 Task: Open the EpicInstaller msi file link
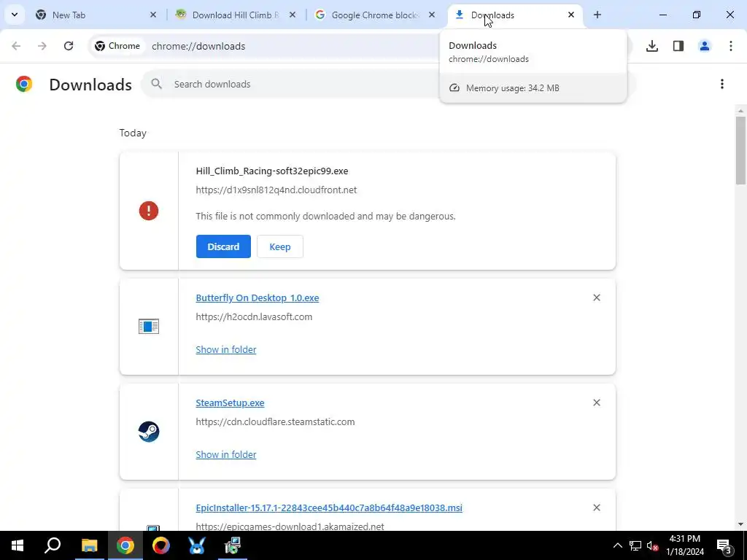pyautogui.click(x=329, y=507)
